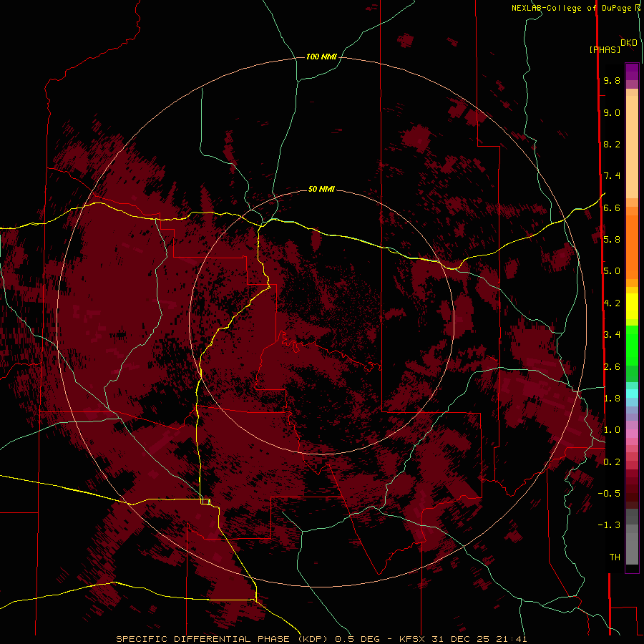Select the solid orange band of the legend
The width and height of the screenshot is (644, 644).
tap(632, 248)
